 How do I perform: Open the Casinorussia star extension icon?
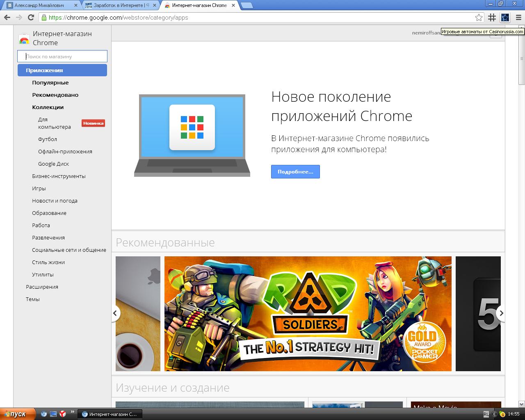click(505, 17)
